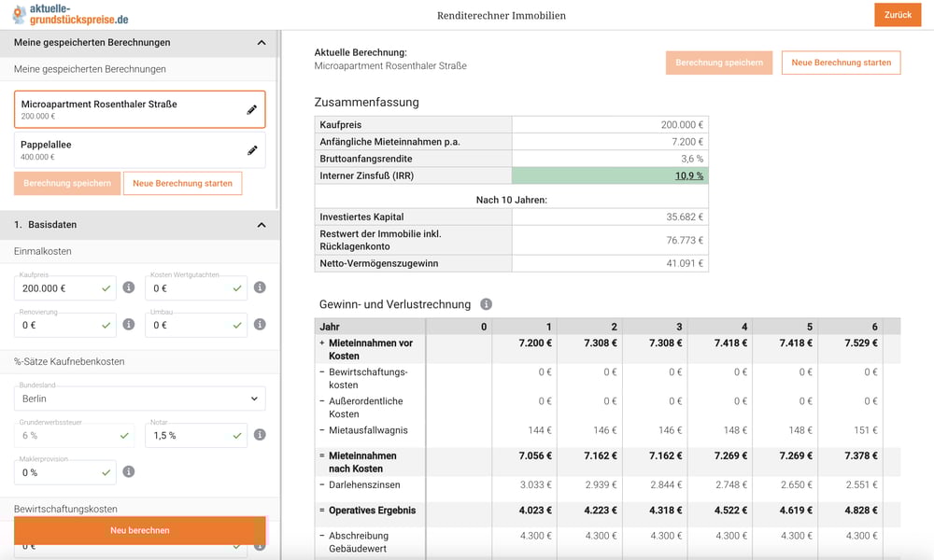Show info for Renovierung field
The width and height of the screenshot is (934, 560).
click(129, 325)
